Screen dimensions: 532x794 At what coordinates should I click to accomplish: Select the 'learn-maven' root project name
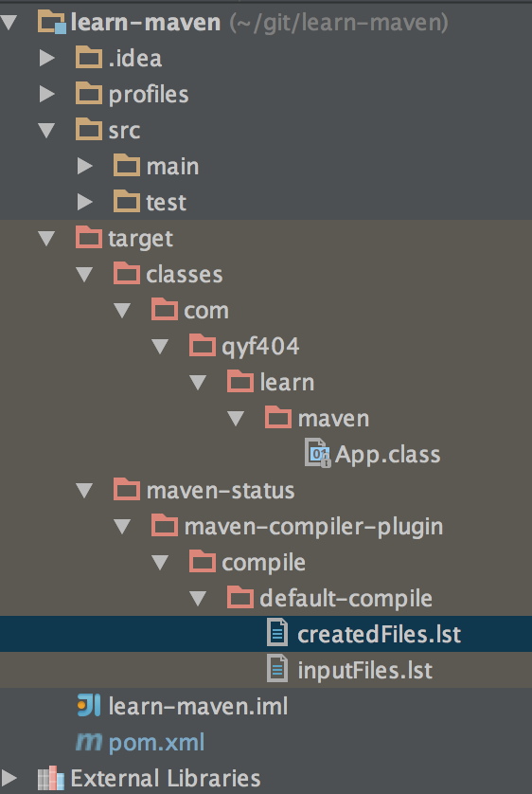click(x=146, y=23)
